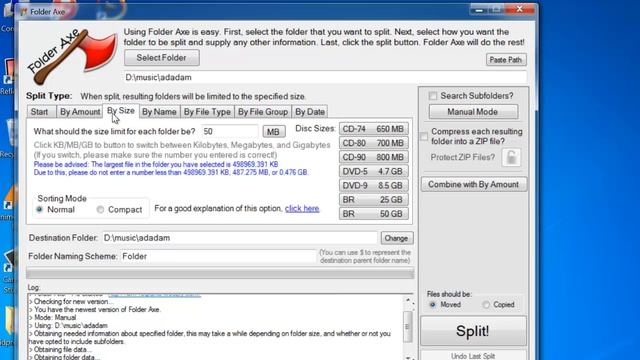Choose DVD-9 8.5 GB disc size
The height and width of the screenshot is (360, 640).
(373, 185)
